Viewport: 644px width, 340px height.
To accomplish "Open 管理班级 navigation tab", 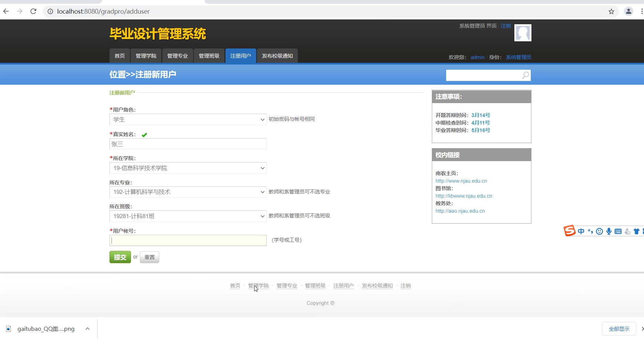I will [x=209, y=56].
